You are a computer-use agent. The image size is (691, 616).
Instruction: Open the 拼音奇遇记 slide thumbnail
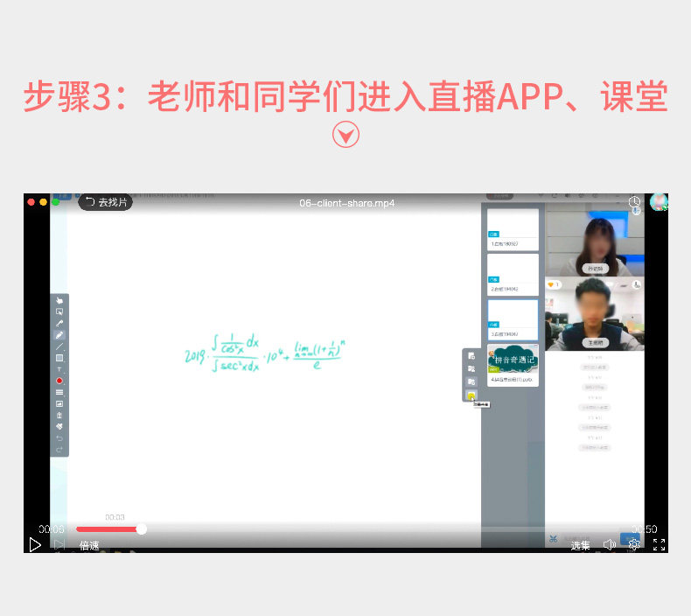513,365
